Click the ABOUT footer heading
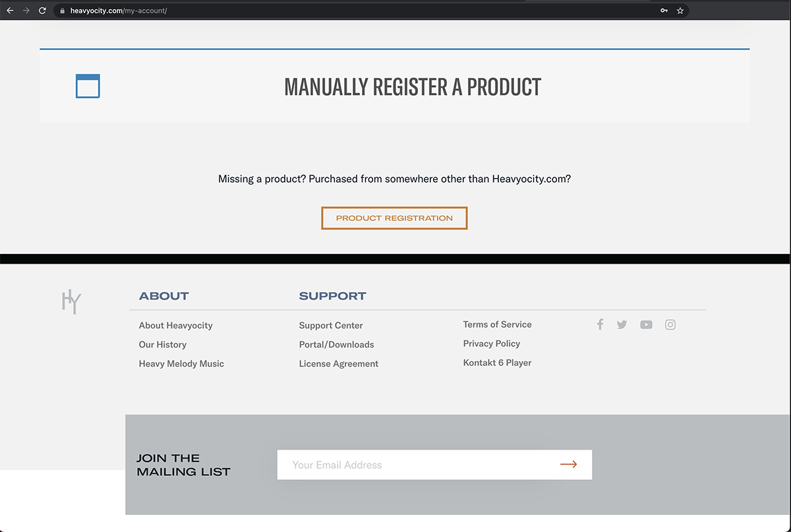 point(163,297)
